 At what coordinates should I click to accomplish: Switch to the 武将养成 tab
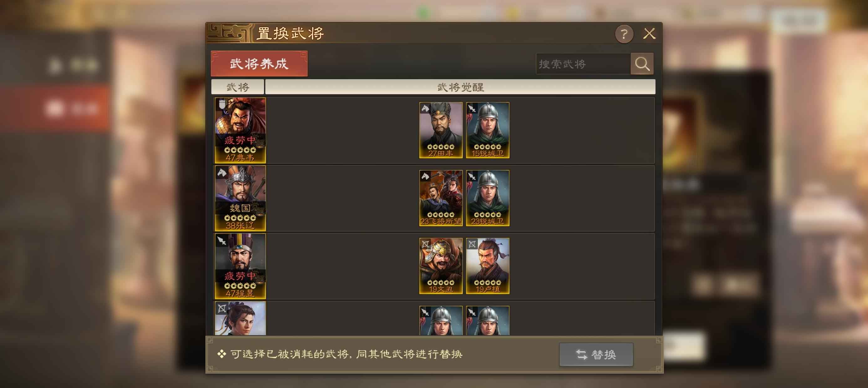tap(259, 64)
